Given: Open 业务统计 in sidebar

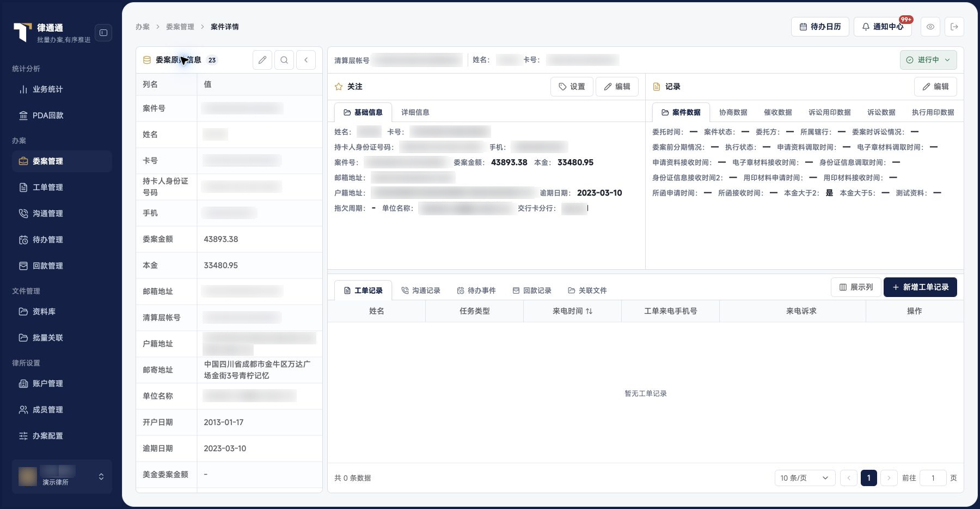Looking at the screenshot, I should pyautogui.click(x=62, y=89).
